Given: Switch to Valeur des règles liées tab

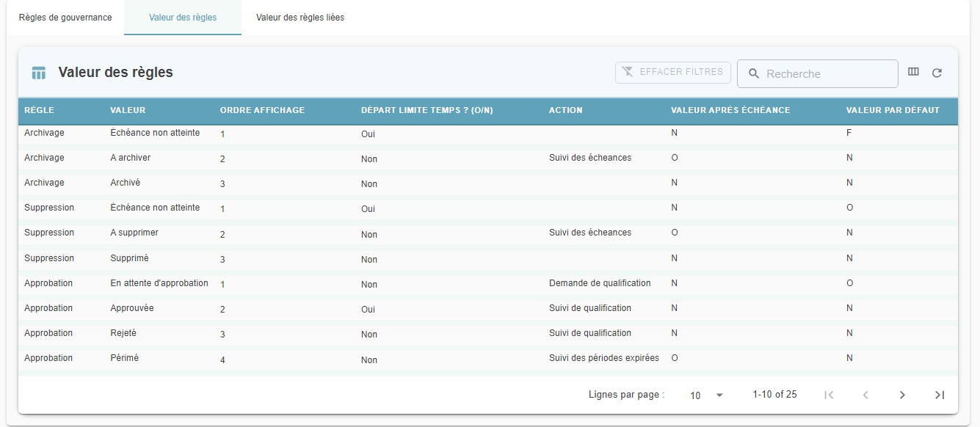Looking at the screenshot, I should (x=300, y=17).
